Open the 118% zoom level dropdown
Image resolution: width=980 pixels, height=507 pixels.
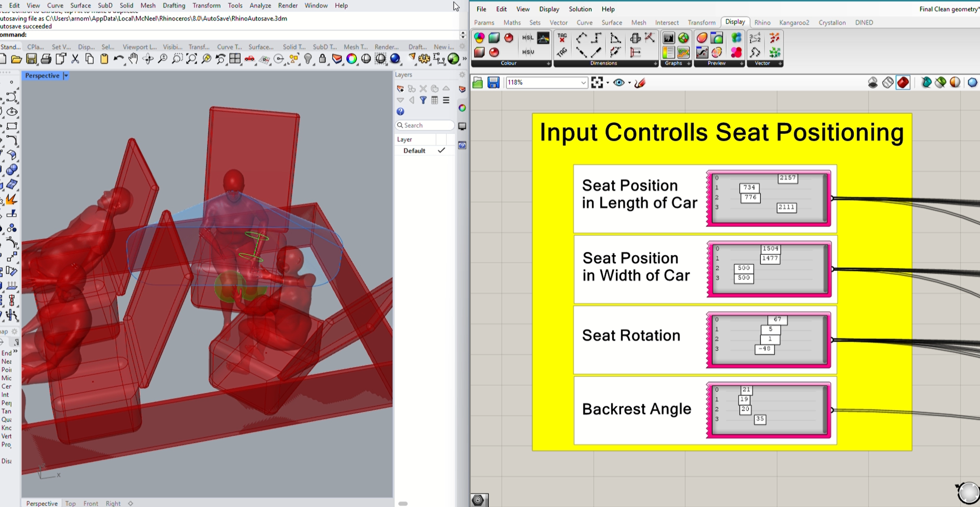point(583,83)
